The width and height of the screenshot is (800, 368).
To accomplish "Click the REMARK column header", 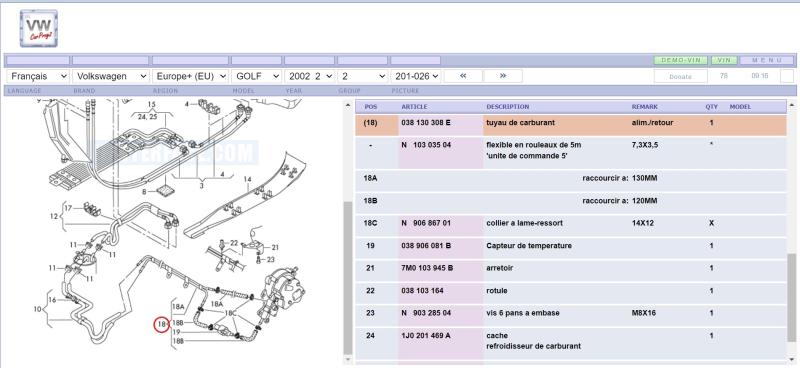I will [x=644, y=107].
